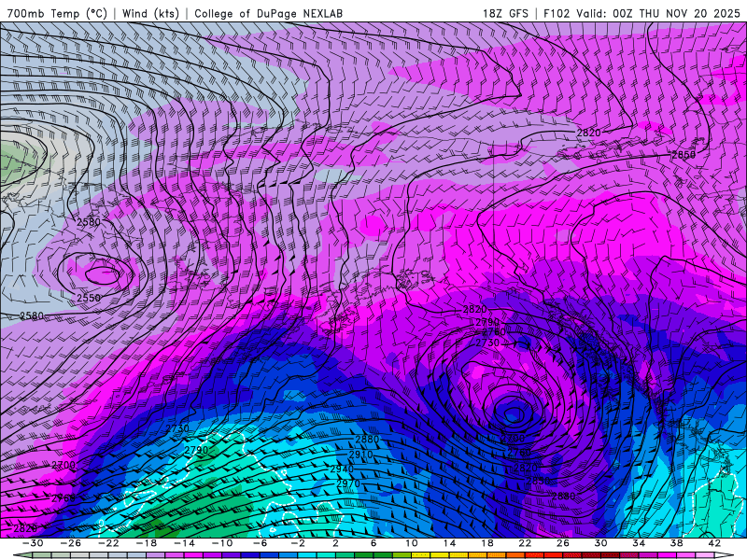Click the 2940 contour label
This screenshot has width=747, height=560.
coord(342,469)
